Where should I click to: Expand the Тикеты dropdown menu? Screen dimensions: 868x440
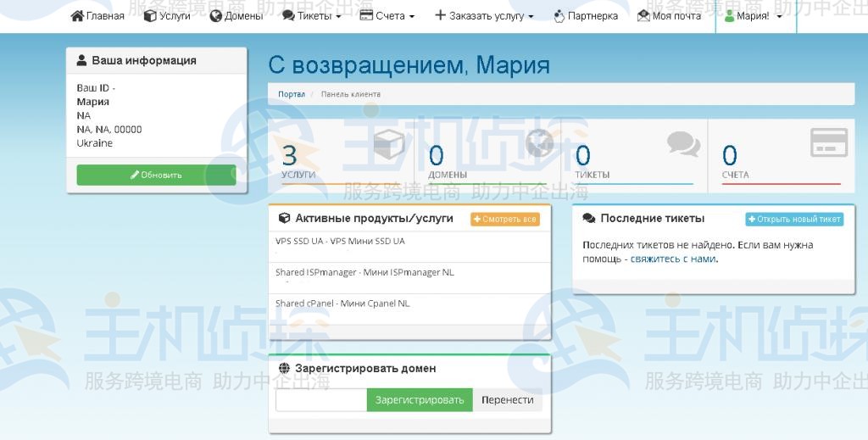(x=312, y=16)
